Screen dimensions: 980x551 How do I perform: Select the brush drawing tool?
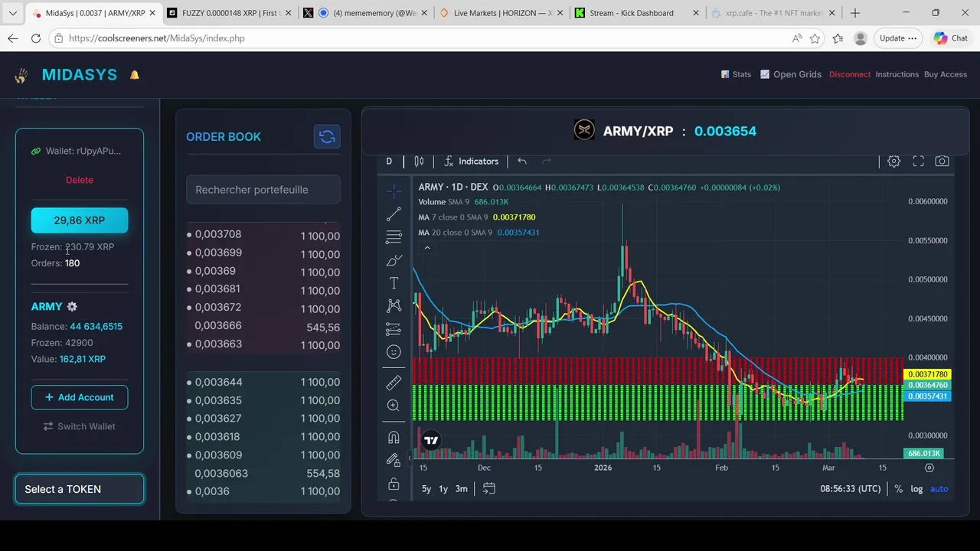[394, 260]
